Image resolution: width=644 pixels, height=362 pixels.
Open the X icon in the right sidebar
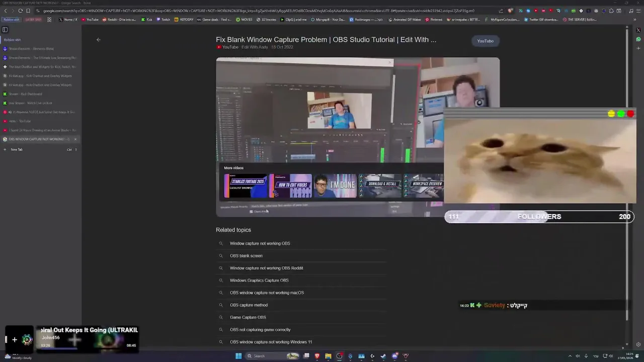coord(638,30)
